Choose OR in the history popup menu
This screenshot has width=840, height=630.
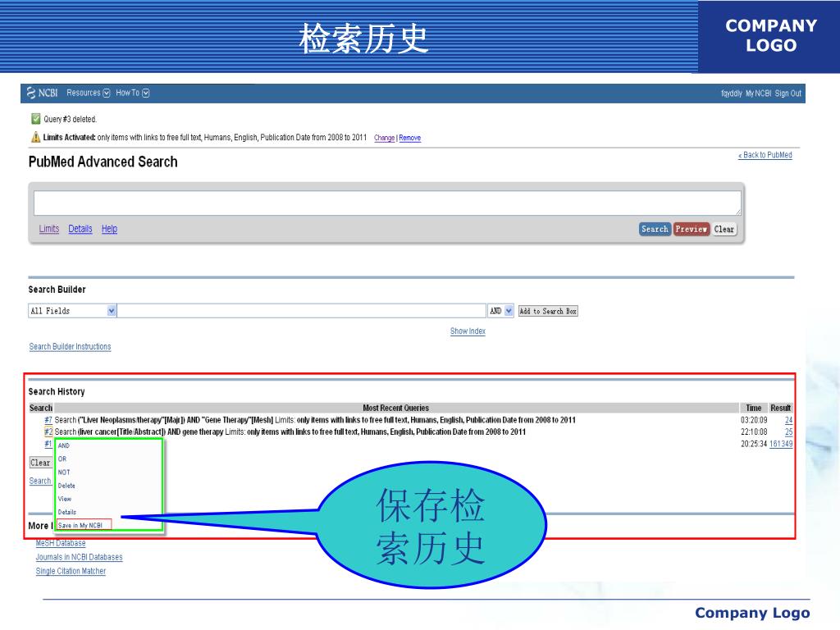coord(62,459)
